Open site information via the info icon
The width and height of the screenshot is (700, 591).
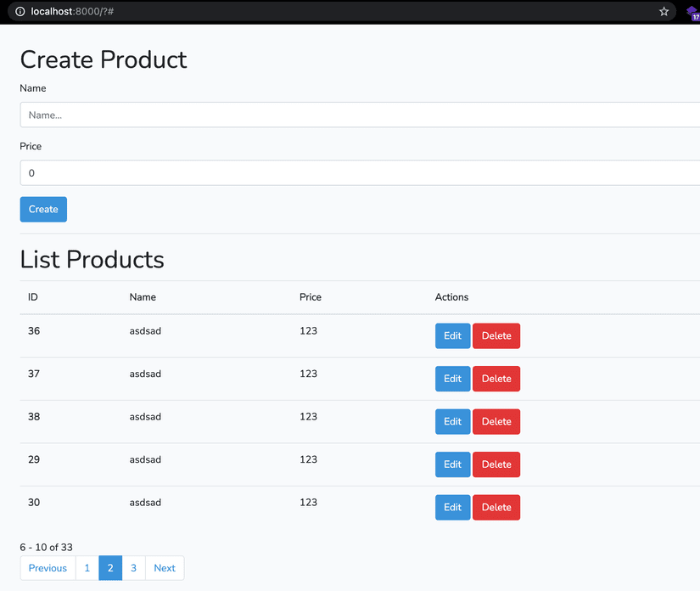(x=20, y=12)
